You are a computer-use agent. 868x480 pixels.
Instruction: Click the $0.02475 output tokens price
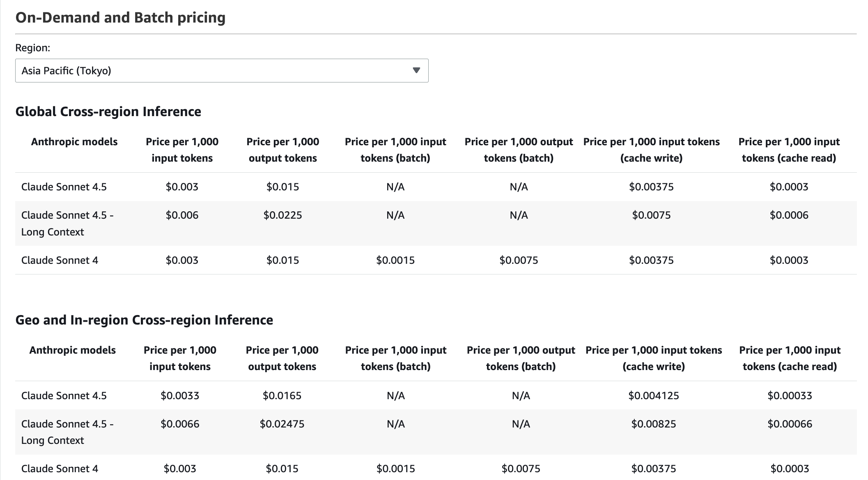[282, 424]
